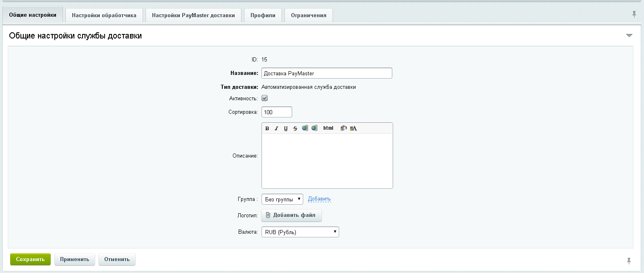Click into the Название text field
The width and height of the screenshot is (644, 273).
point(326,73)
